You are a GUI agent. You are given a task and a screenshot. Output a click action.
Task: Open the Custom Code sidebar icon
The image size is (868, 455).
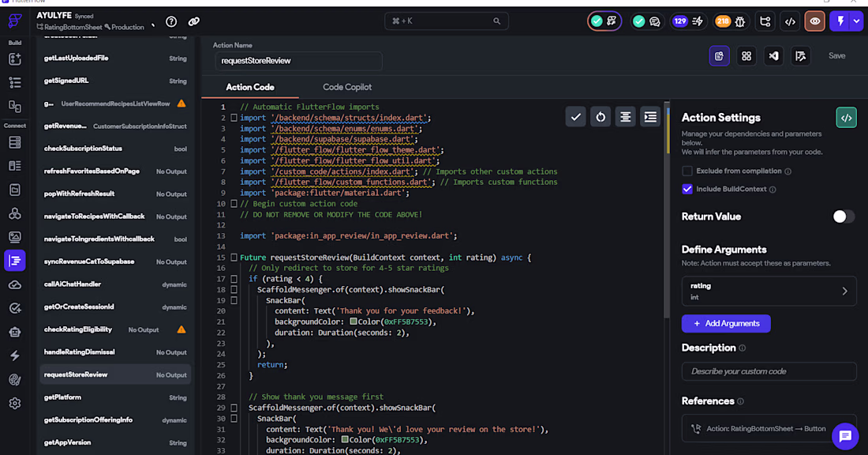click(14, 260)
